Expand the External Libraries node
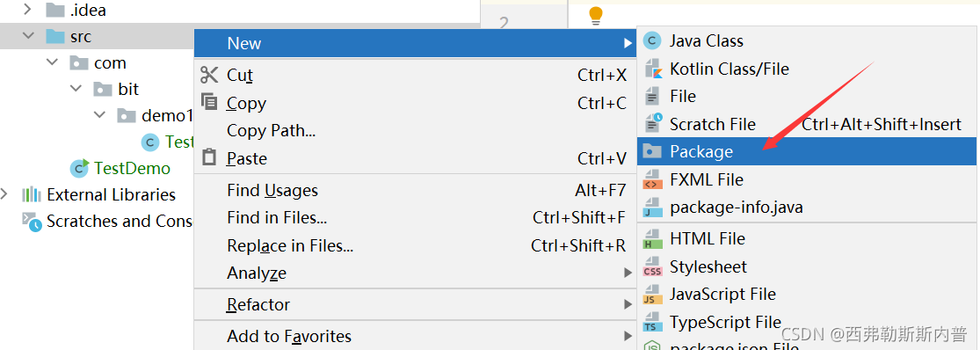The height and width of the screenshot is (350, 980). click(x=5, y=194)
